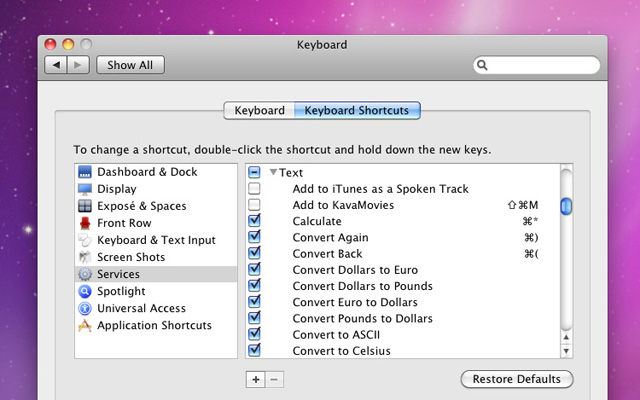Viewport: 640px width, 400px height.
Task: Click the Application Shortcuts icon
Action: 85,325
